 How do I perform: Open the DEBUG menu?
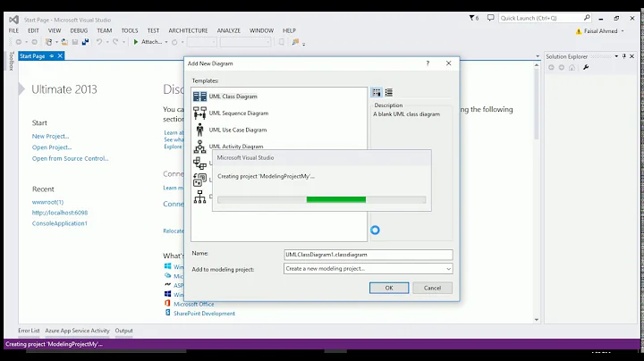point(79,30)
